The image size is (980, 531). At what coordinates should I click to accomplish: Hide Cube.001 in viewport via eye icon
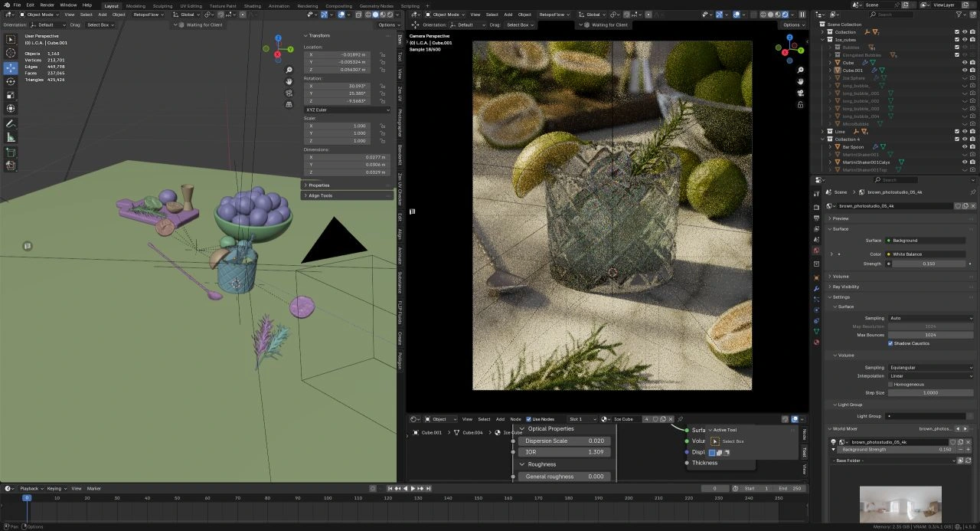964,70
